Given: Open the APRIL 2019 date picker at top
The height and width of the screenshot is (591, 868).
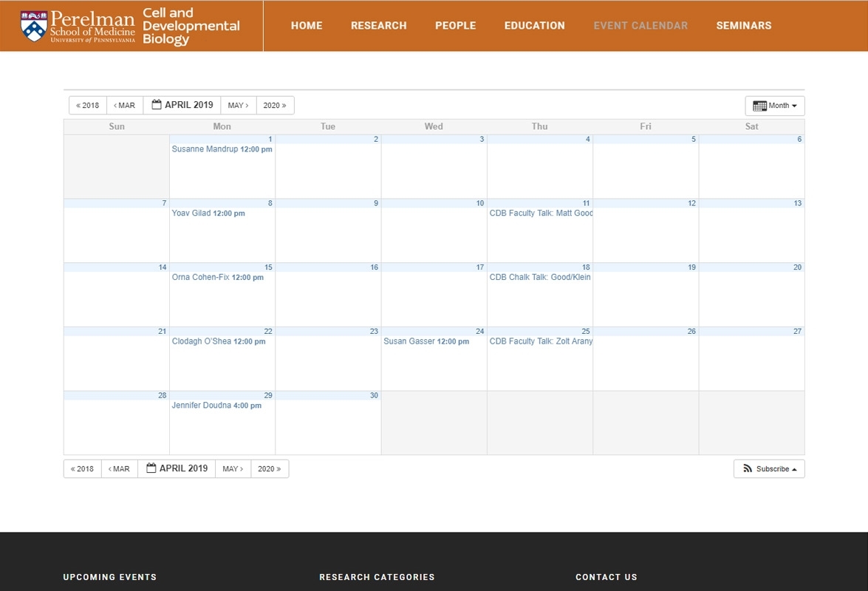Looking at the screenshot, I should 182,105.
